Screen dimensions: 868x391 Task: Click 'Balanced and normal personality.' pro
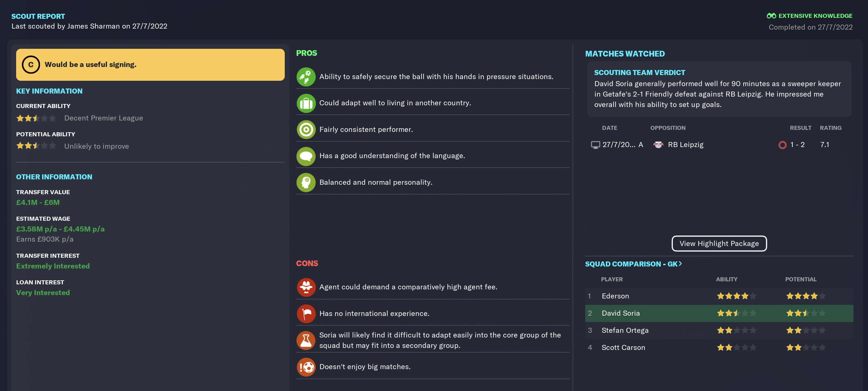pos(376,182)
